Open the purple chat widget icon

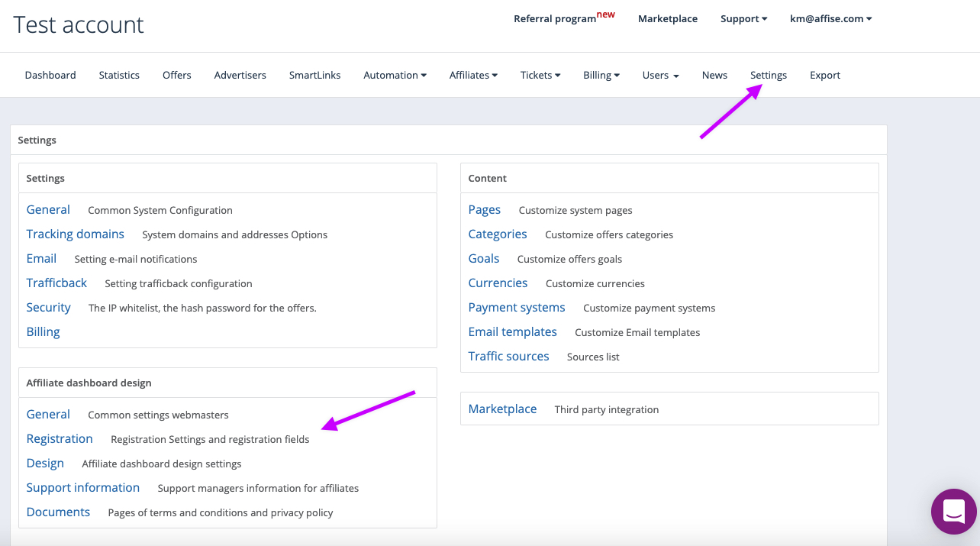953,511
